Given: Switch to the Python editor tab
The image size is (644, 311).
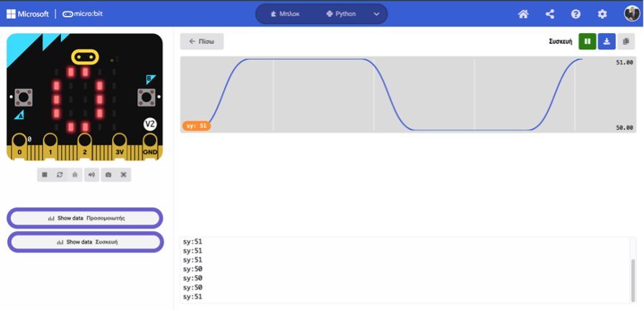Looking at the screenshot, I should click(341, 14).
